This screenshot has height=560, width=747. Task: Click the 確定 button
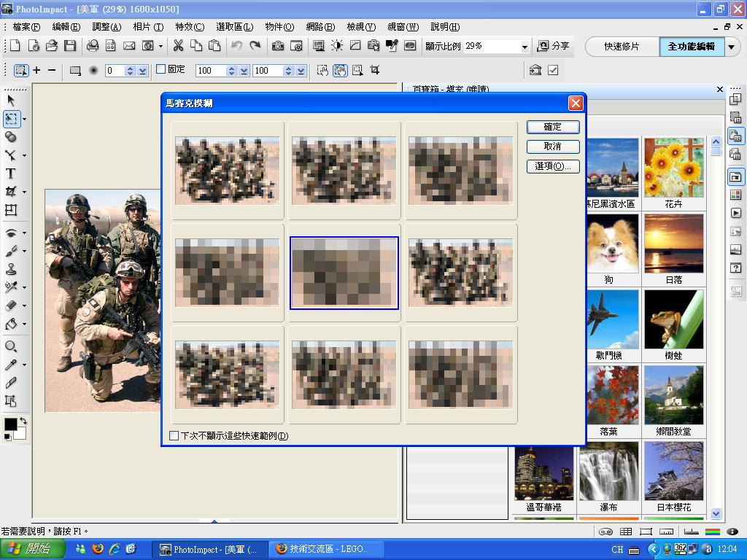point(553,127)
